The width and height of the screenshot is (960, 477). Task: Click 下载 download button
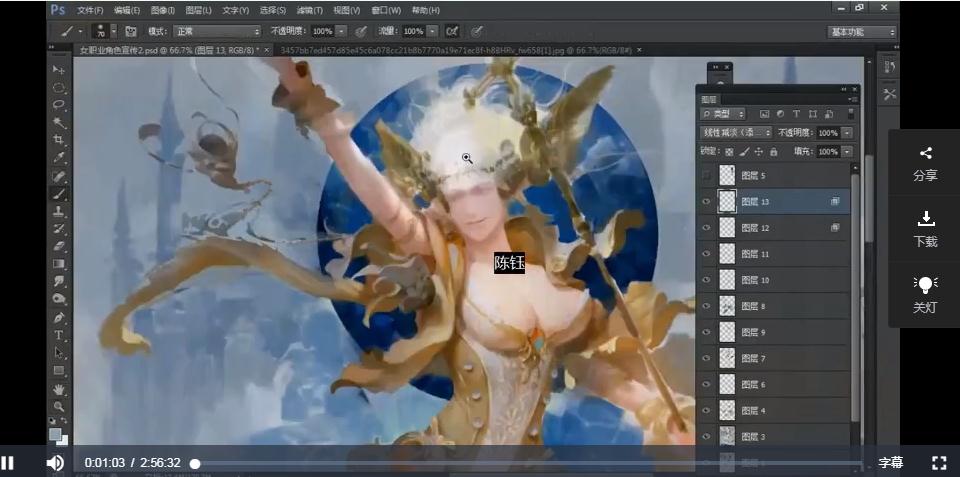[x=925, y=229]
